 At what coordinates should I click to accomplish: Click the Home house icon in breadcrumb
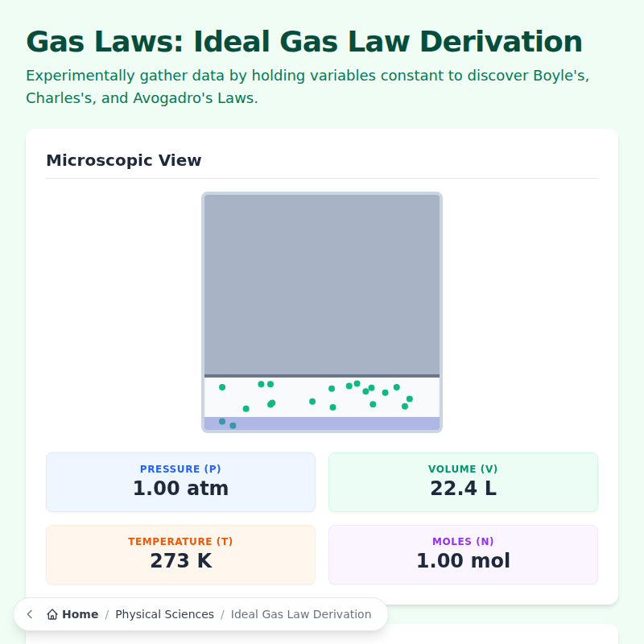click(50, 613)
